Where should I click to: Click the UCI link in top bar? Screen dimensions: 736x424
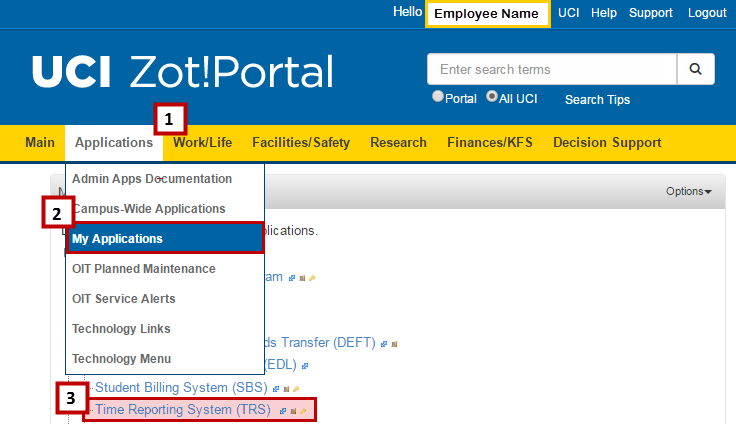coord(568,13)
